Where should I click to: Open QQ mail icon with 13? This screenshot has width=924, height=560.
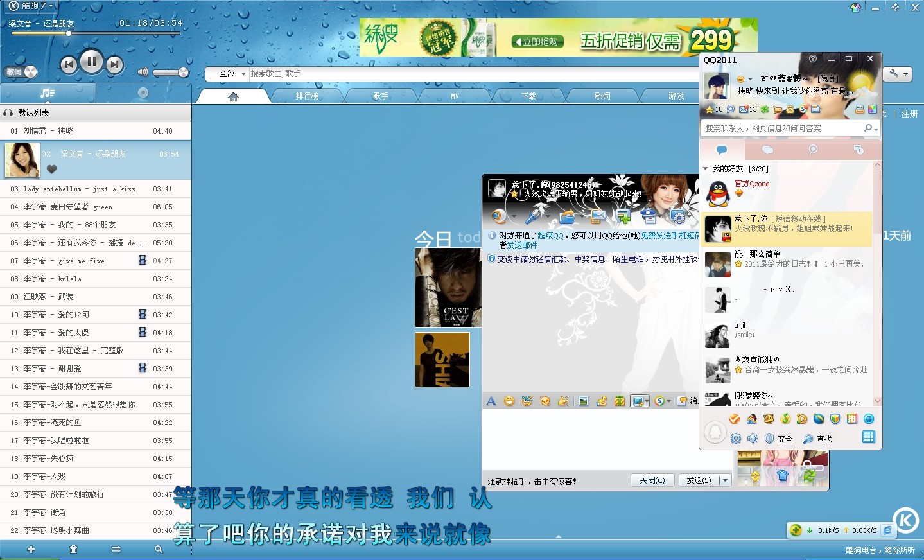point(747,109)
